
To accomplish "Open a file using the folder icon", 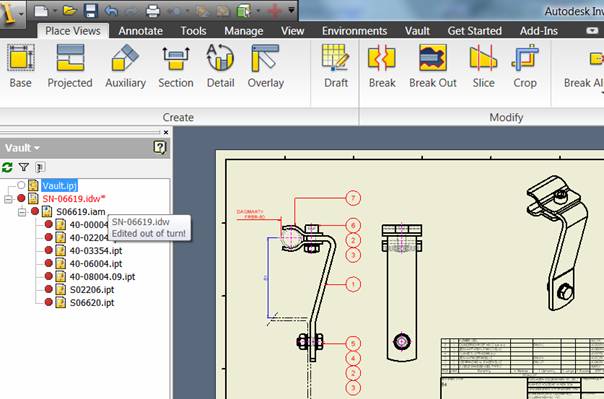I will [70, 11].
